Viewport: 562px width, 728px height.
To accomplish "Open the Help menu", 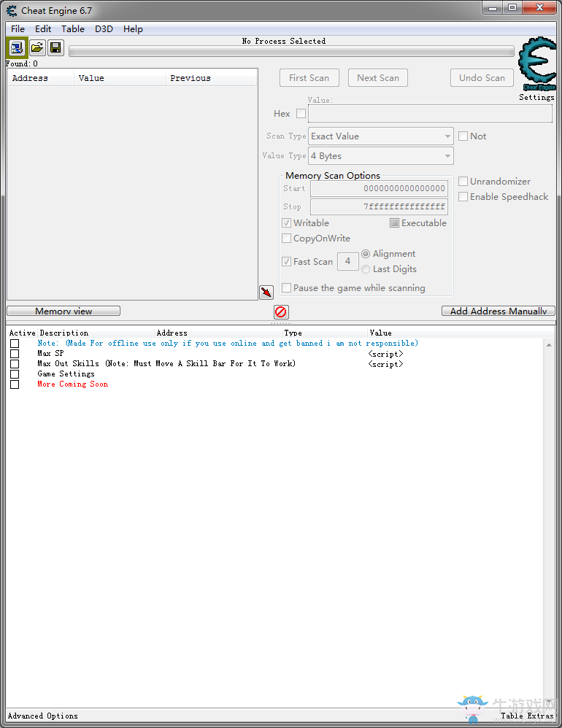I will (133, 28).
